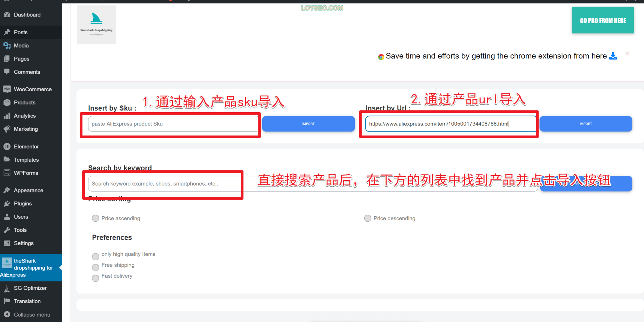The height and width of the screenshot is (322, 644).
Task: Click the Tools wrench icon
Action: (x=7, y=230)
